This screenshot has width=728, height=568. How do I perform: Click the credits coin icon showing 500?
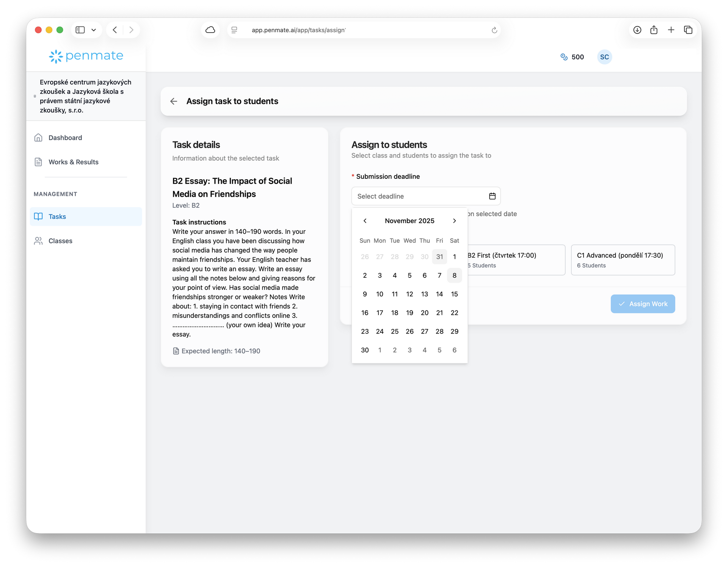564,57
